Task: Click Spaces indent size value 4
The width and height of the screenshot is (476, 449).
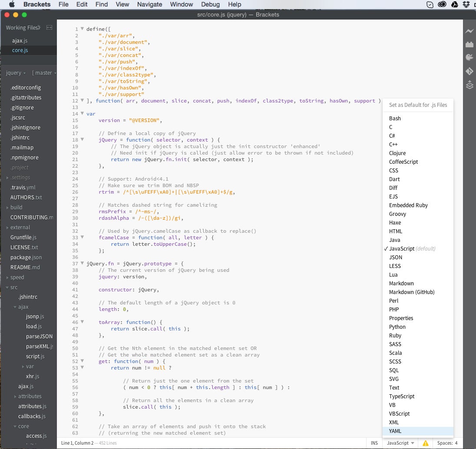Action: (x=456, y=443)
